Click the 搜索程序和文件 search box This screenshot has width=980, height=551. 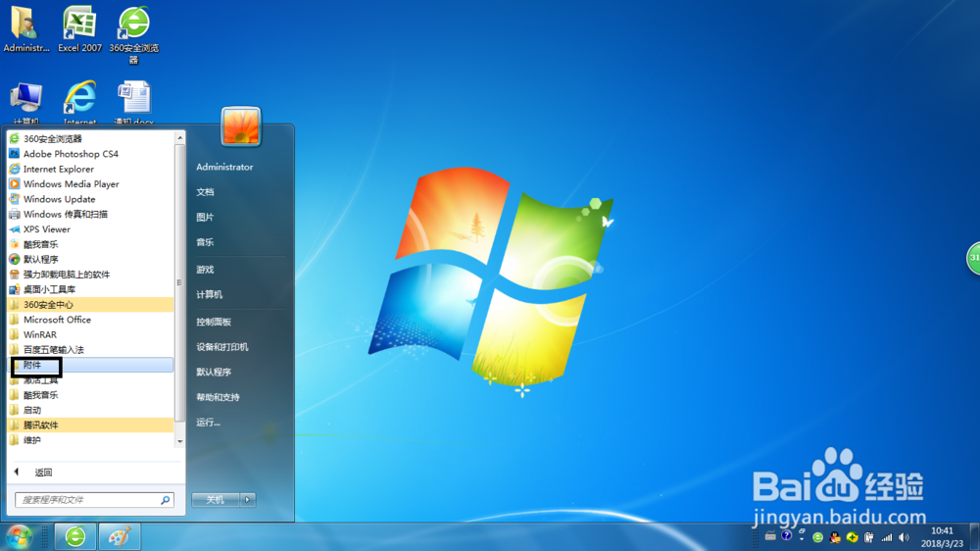click(x=94, y=500)
